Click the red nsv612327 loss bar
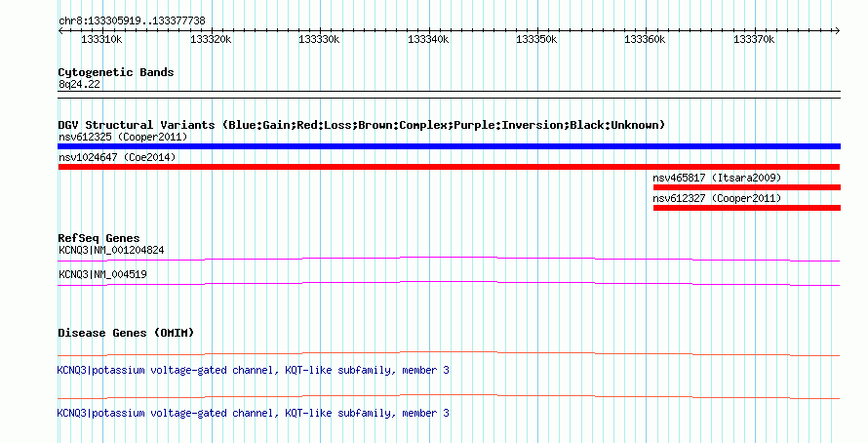The height and width of the screenshot is (443, 868). pyautogui.click(x=747, y=208)
